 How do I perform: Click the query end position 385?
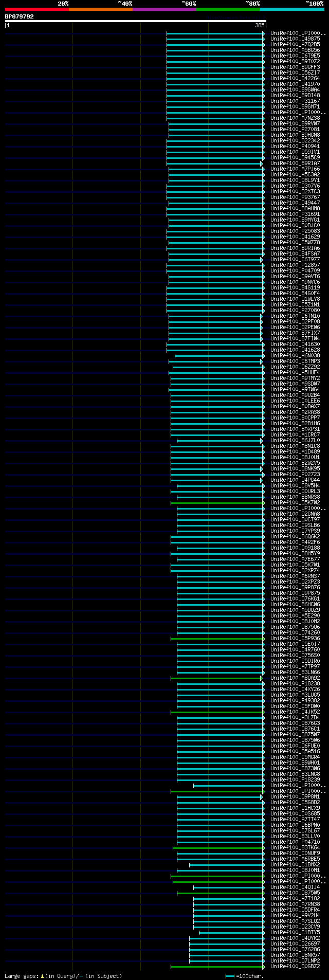click(259, 25)
